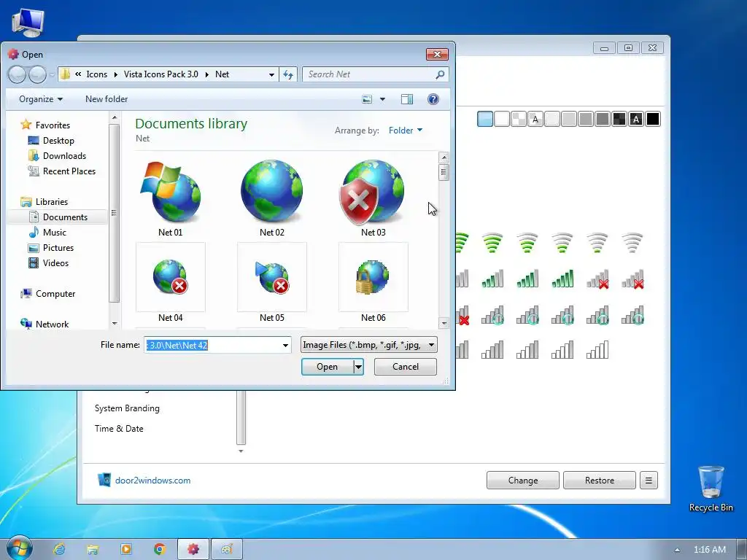This screenshot has height=560, width=747.
Task: Click the Open button's split arrow
Action: (359, 367)
